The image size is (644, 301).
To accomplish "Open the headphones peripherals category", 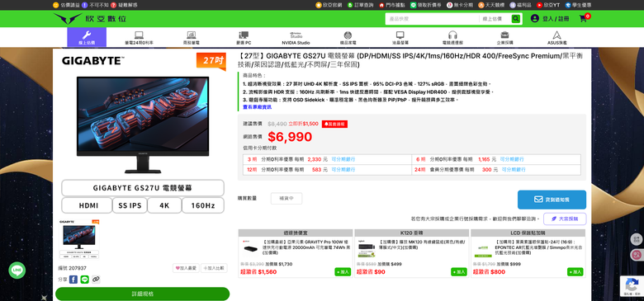I will (452, 38).
